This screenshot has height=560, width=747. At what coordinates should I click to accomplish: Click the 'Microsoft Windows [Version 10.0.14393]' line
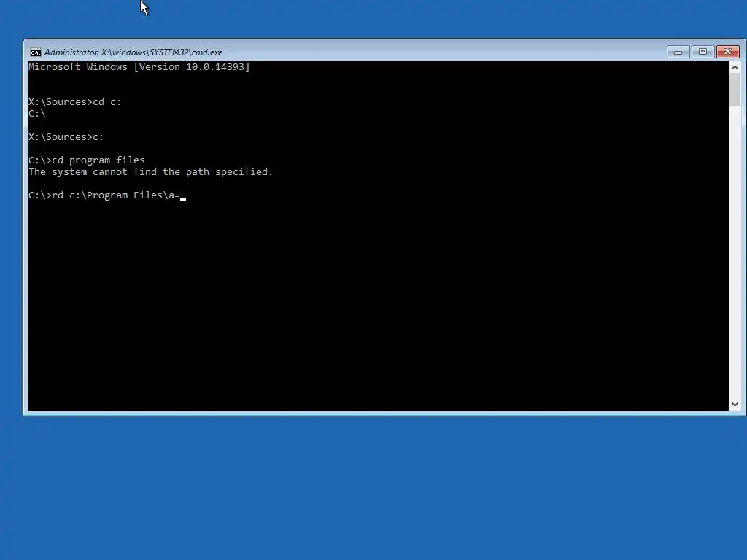[139, 66]
